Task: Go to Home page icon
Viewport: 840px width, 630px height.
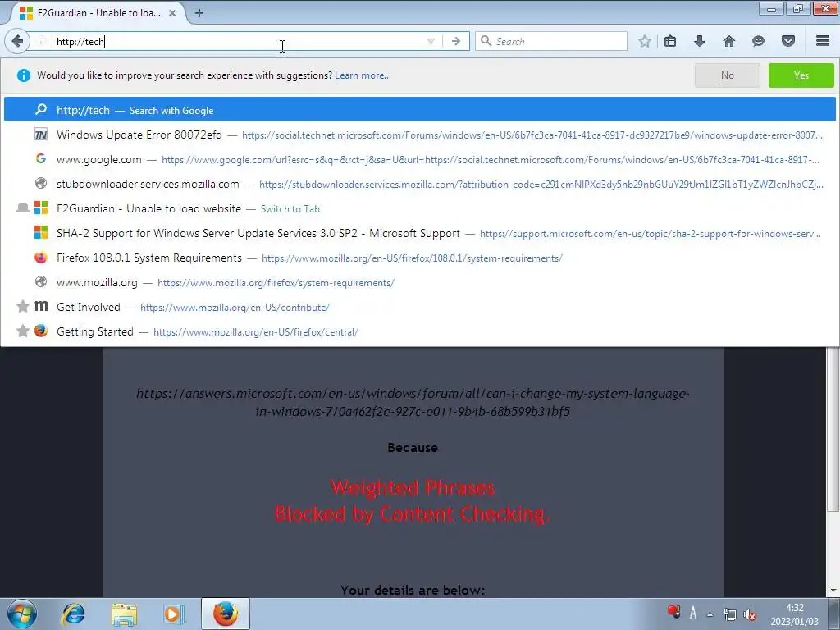Action: 729,41
